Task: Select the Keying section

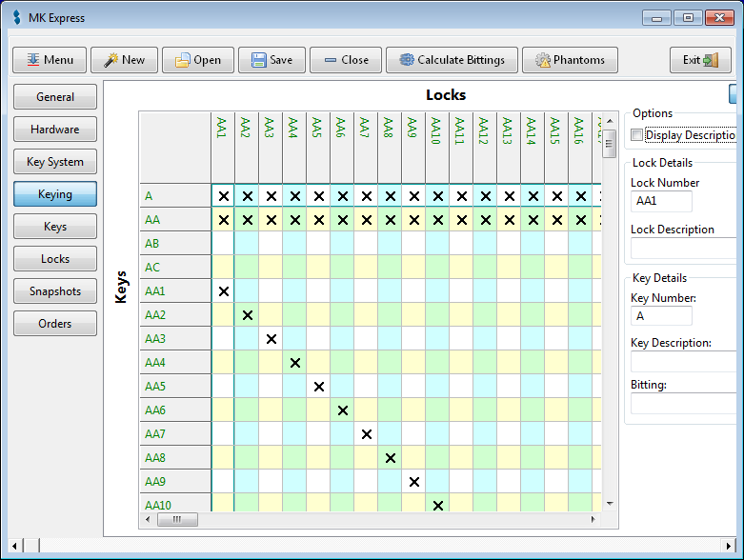Action: point(55,194)
